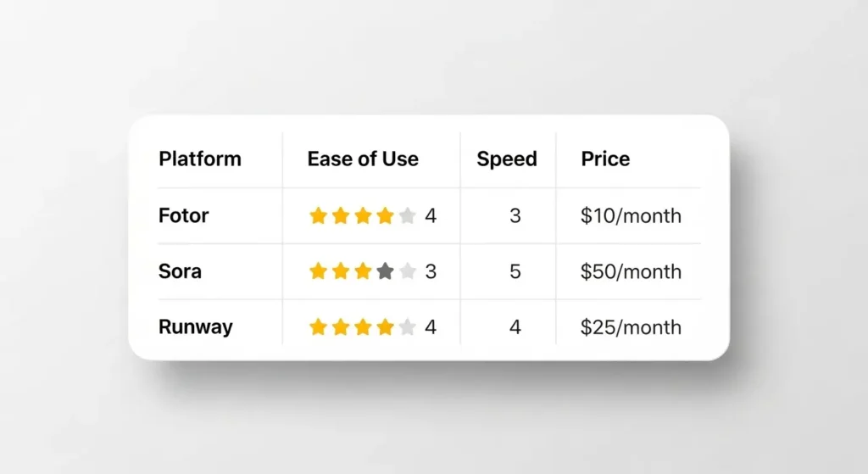Image resolution: width=868 pixels, height=474 pixels.
Task: Click the first star in Sora row
Action: tap(319, 271)
